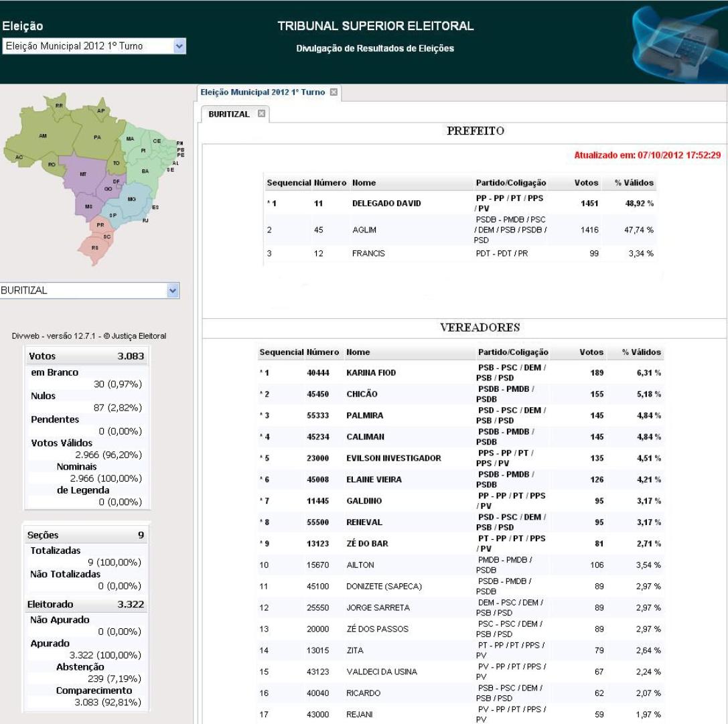Select state TO on the map
The image size is (728, 724).
[116, 163]
